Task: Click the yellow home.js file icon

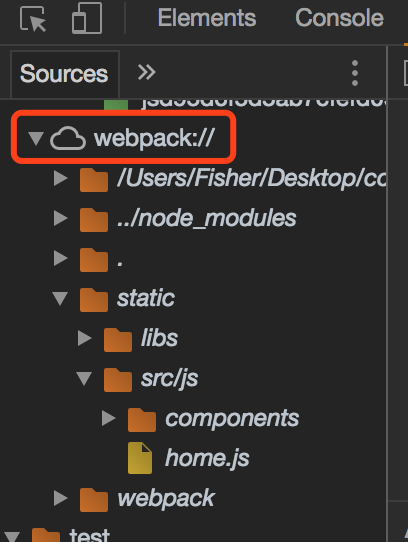Action: coord(140,458)
